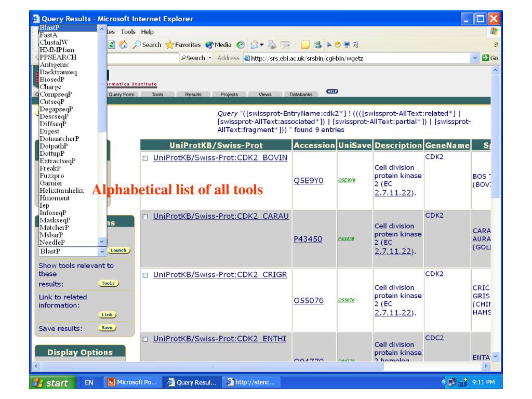Click the Edit page toolbar icon

(x=285, y=45)
